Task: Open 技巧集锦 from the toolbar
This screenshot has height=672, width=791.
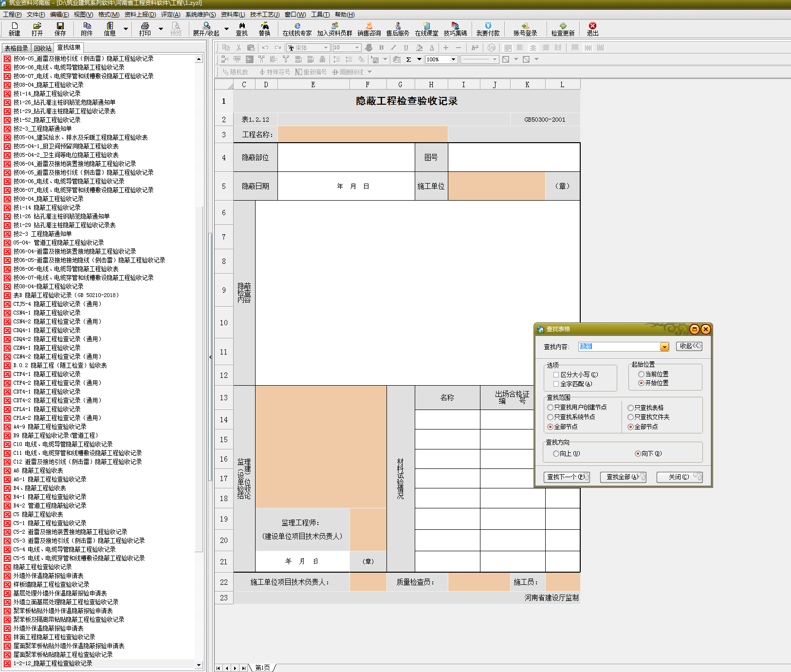Action: tap(455, 29)
